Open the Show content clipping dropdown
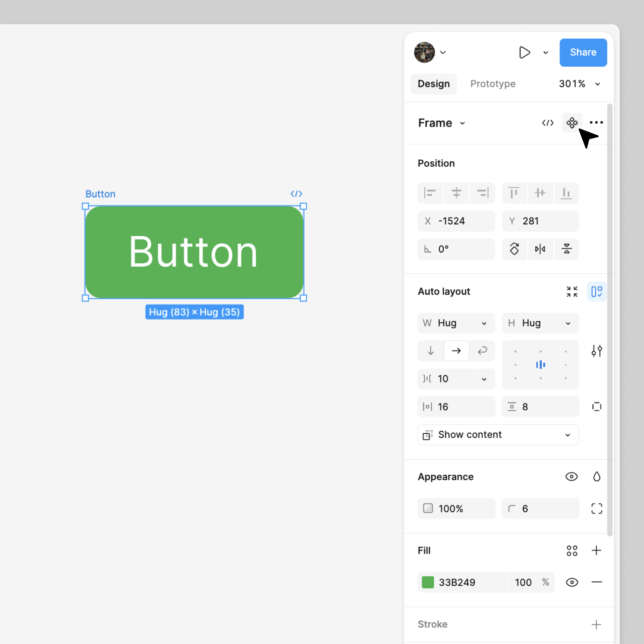Viewport: 644px width, 644px height. (498, 435)
